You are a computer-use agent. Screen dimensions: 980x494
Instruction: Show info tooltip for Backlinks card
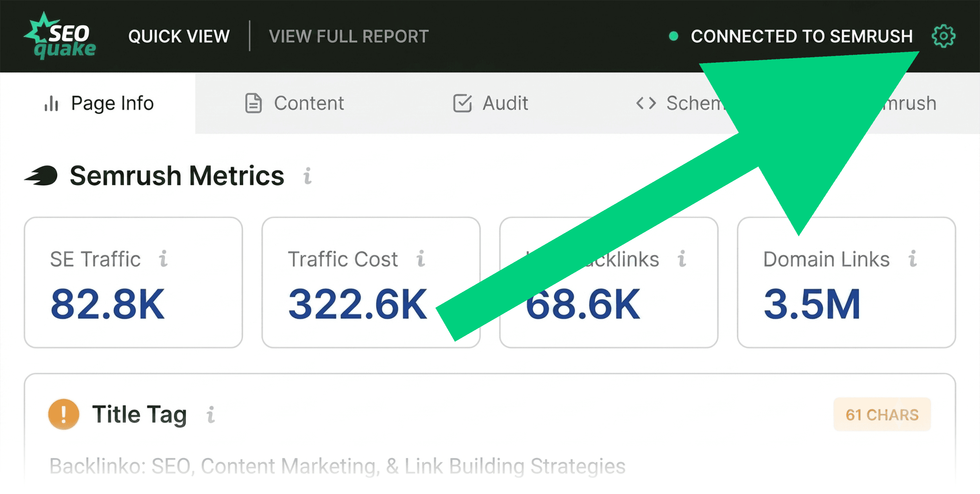682,259
